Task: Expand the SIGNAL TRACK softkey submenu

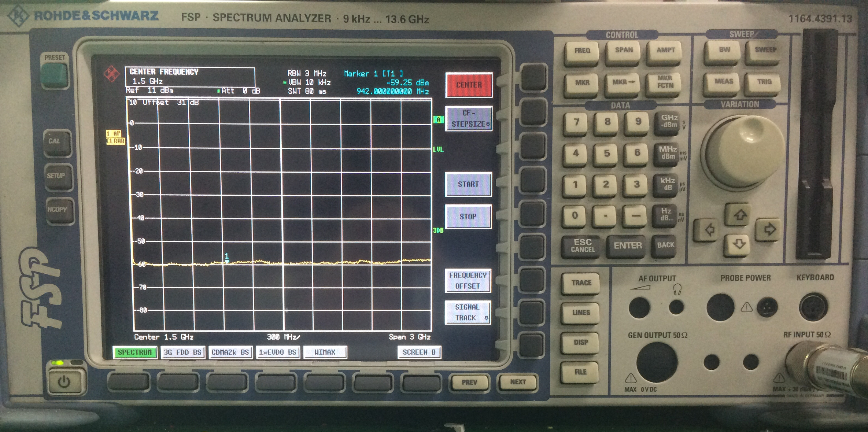Action: [x=467, y=313]
